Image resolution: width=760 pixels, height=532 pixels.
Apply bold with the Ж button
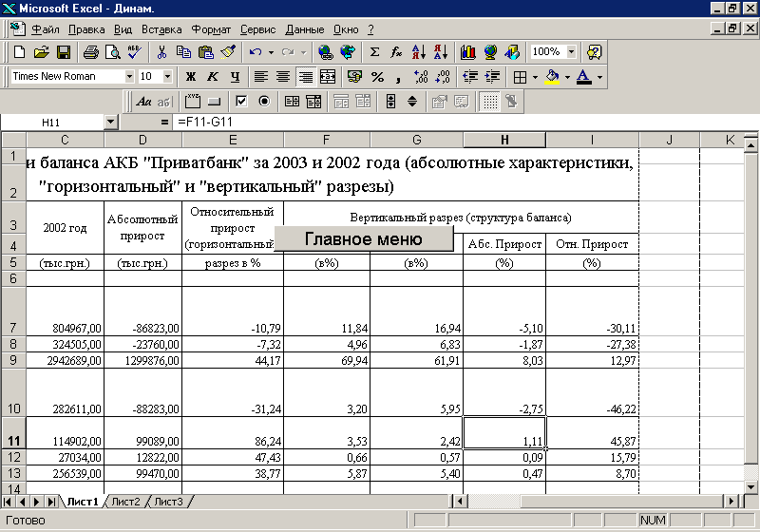(x=191, y=77)
